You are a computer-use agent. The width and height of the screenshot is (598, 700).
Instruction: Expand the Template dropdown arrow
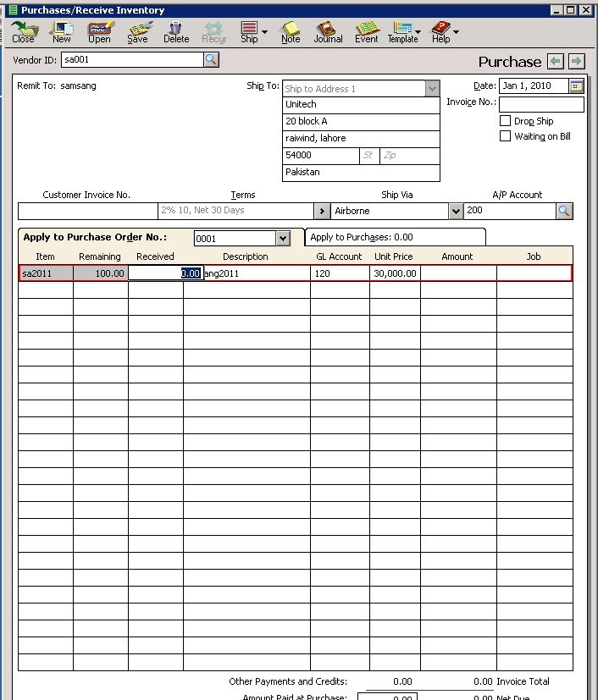(418, 31)
